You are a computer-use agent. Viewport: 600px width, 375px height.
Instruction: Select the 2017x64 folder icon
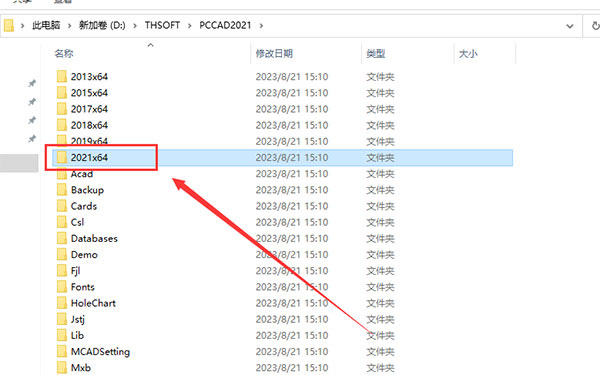(62, 109)
